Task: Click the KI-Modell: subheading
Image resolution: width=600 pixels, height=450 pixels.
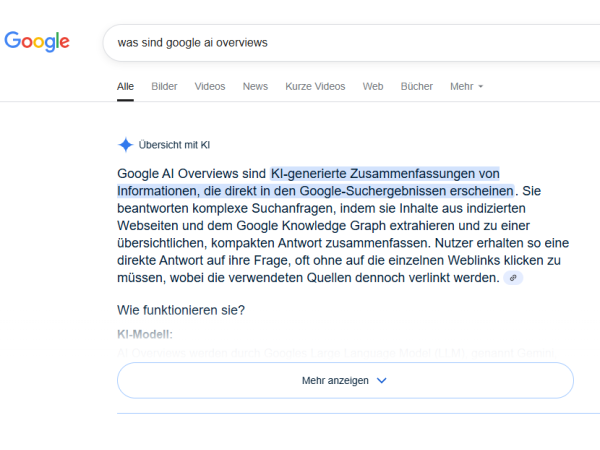Action: point(145,334)
